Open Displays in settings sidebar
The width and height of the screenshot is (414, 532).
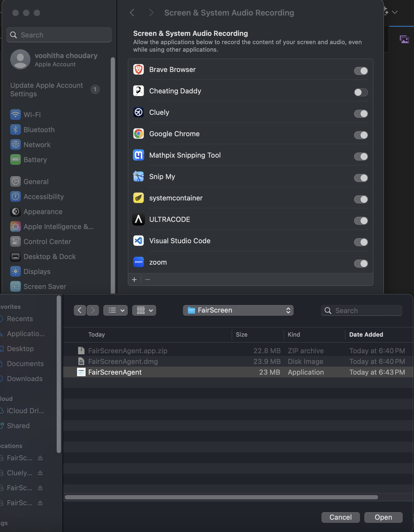point(30,271)
